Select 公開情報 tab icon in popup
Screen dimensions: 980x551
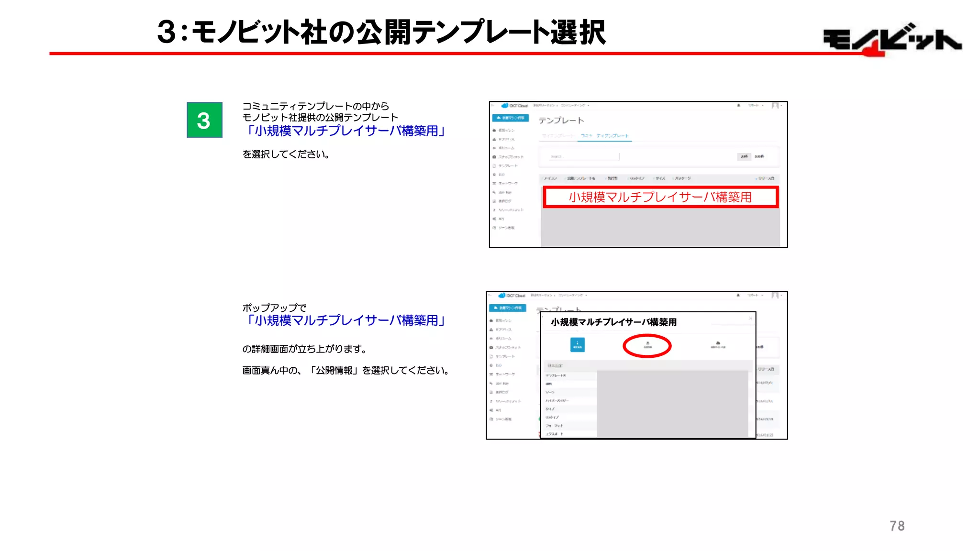point(647,345)
